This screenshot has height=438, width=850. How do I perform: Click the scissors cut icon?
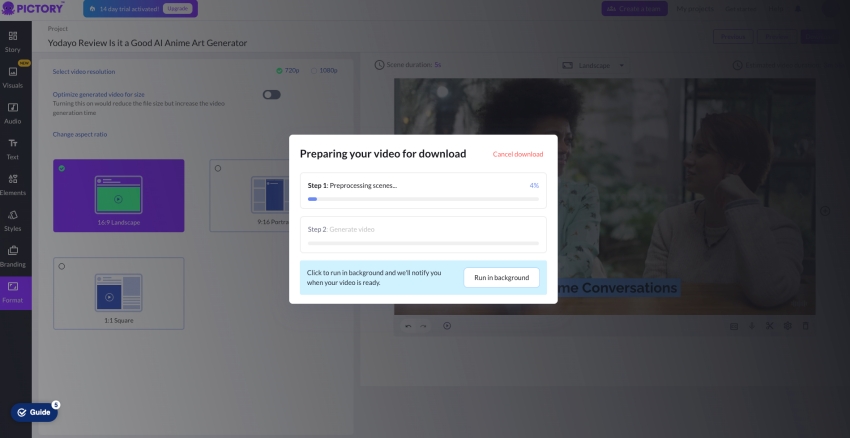pos(769,326)
